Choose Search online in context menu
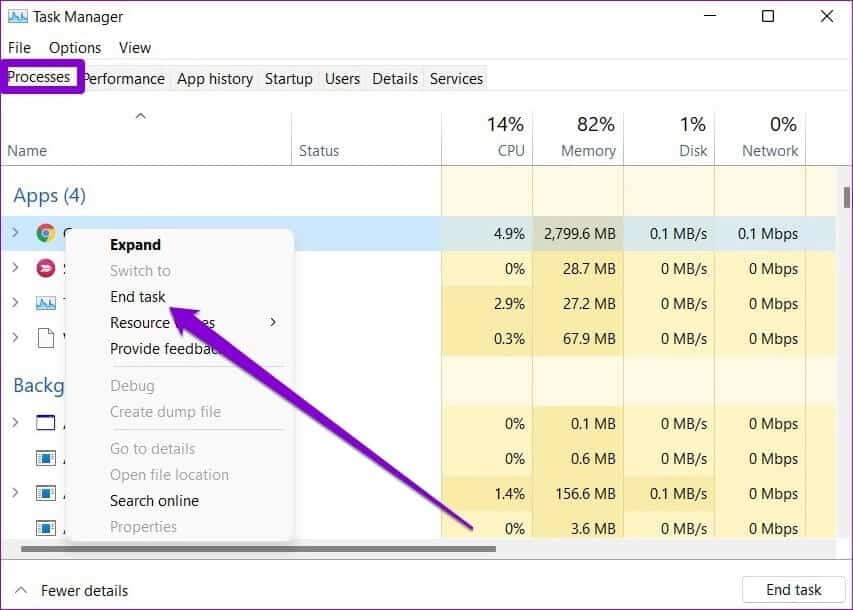 point(154,501)
